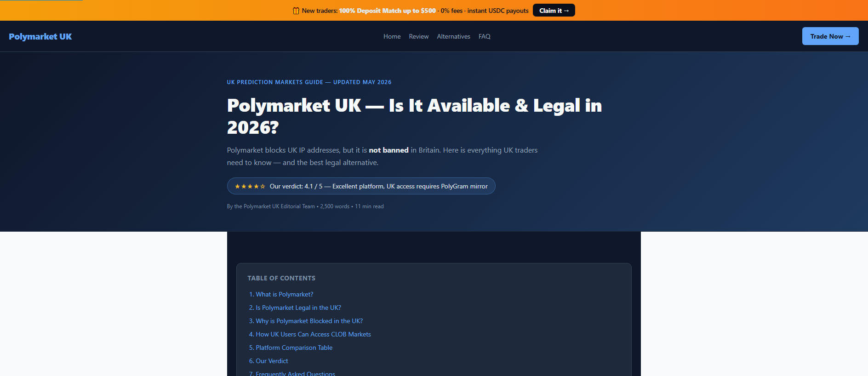Click 'TABLE OF CONTENTS' heading

(281, 278)
